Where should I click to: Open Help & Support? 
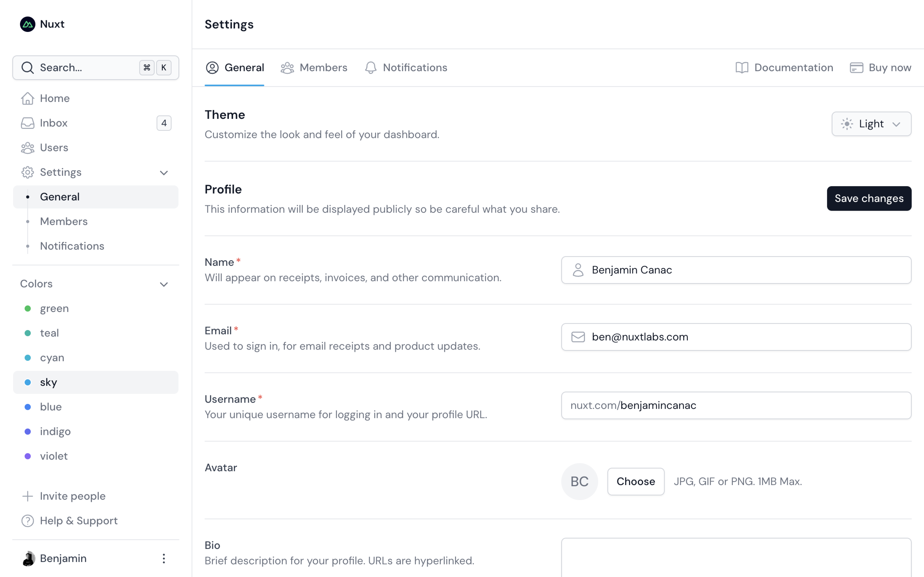tap(78, 520)
